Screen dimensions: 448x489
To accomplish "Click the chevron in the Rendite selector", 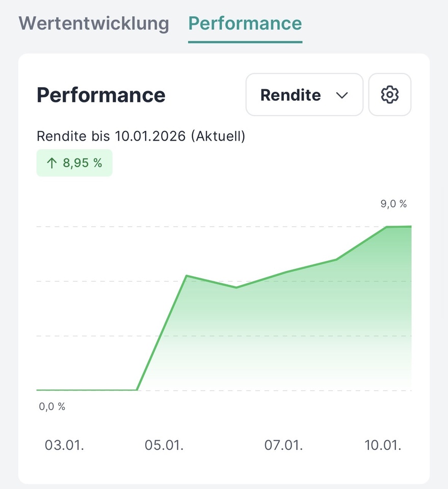I will tap(341, 95).
